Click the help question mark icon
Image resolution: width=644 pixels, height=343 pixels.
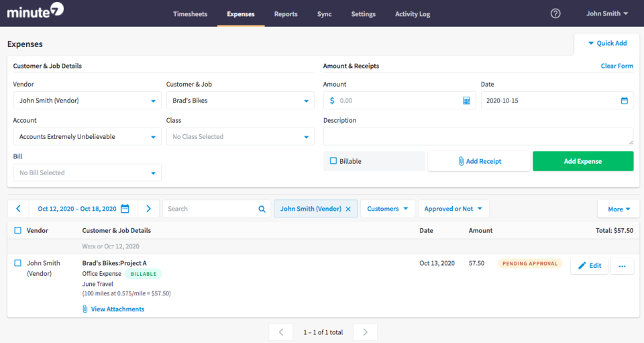555,13
